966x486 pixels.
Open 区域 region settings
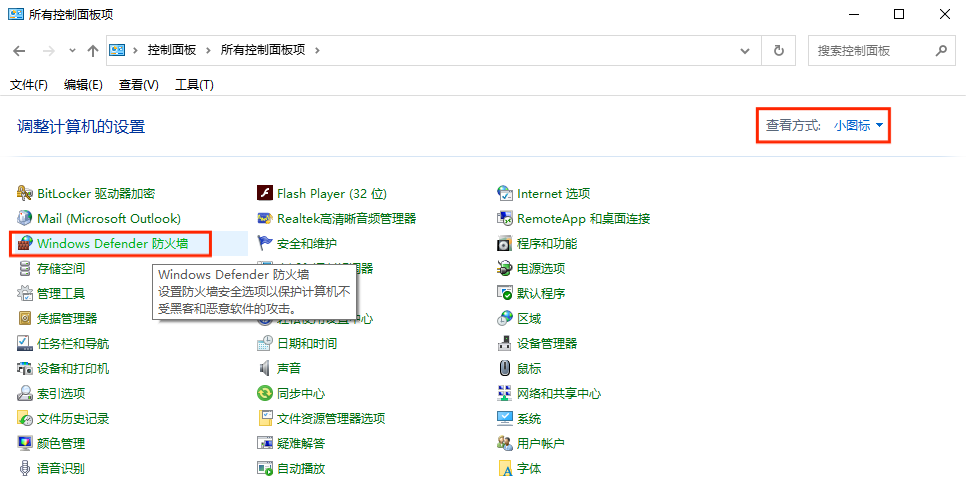(529, 318)
